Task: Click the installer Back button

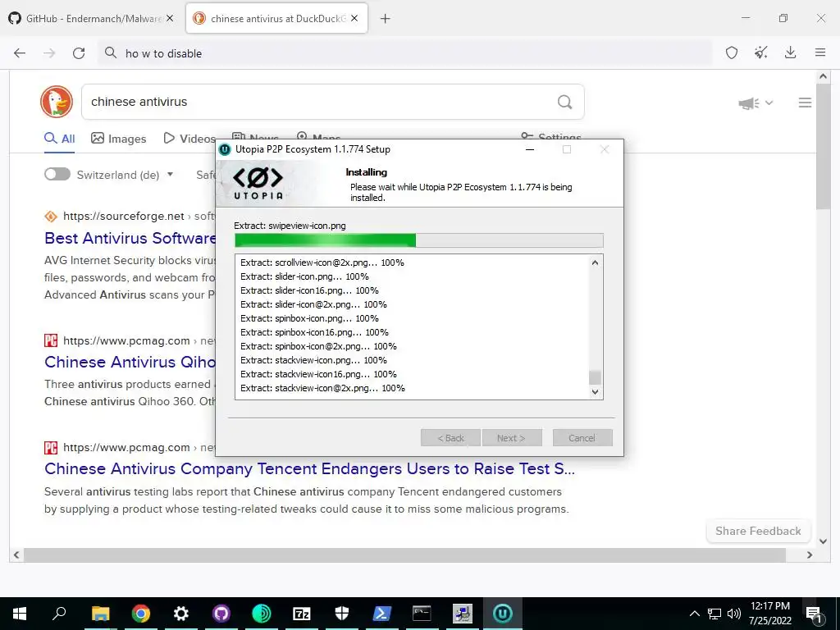Action: 450,438
